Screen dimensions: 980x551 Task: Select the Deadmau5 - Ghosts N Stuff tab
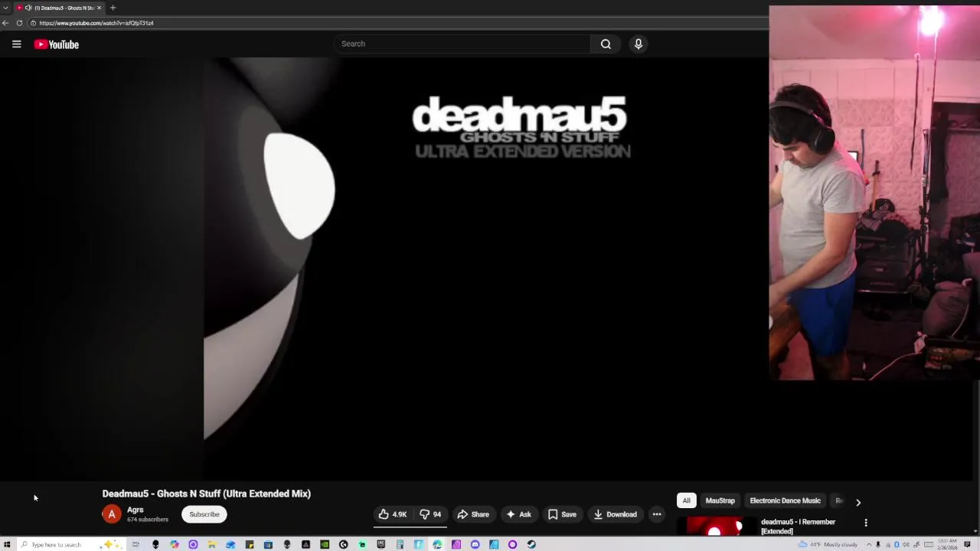pyautogui.click(x=60, y=8)
